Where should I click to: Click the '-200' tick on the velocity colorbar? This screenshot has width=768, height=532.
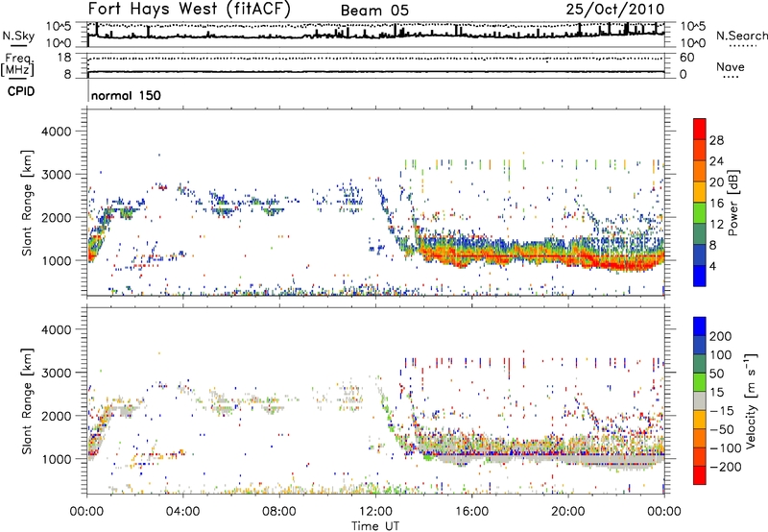click(x=724, y=467)
